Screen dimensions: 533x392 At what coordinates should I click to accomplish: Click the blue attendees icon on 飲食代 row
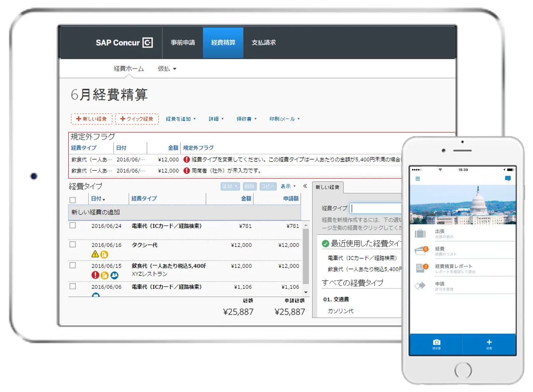(x=114, y=275)
